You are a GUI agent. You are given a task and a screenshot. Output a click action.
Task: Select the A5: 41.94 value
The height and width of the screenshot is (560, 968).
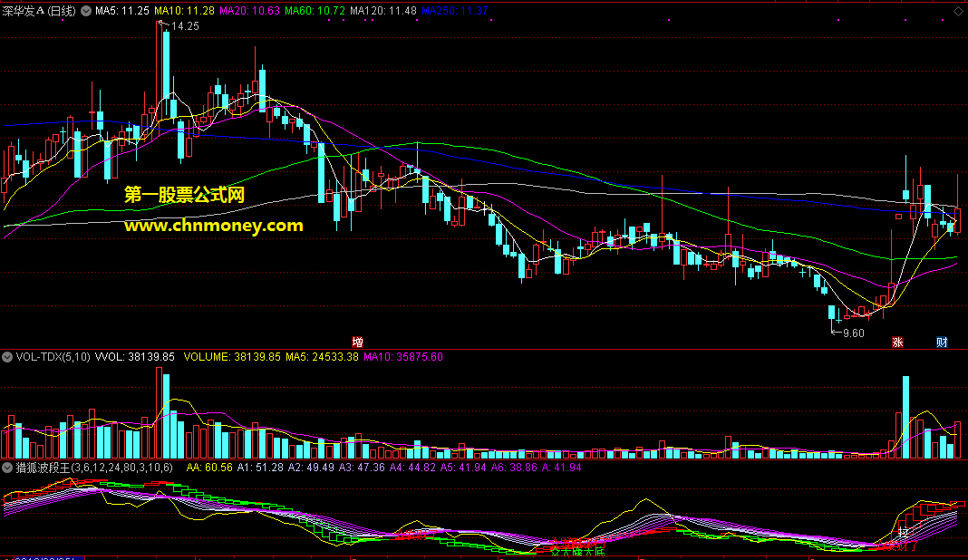463,468
